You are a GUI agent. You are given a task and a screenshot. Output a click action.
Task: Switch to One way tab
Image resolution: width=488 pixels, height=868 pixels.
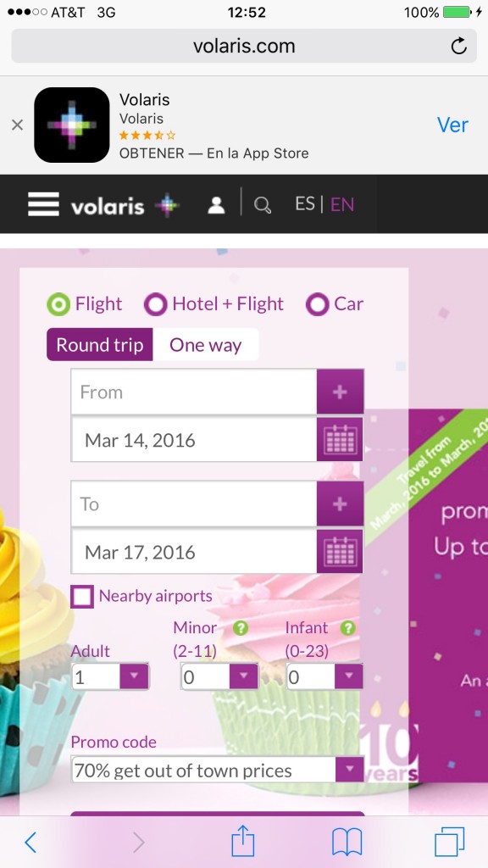205,345
